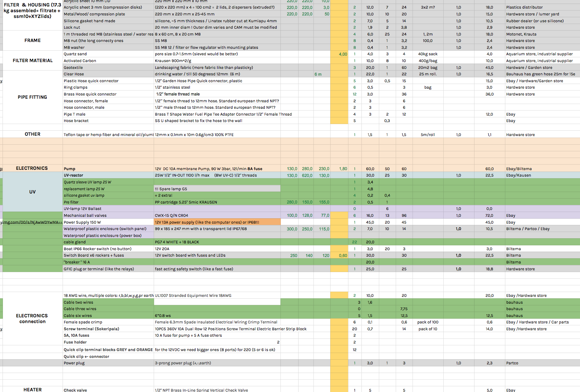This screenshot has height=392, width=580.
Task: Click the Clear Hose item cell
Action: [x=108, y=74]
